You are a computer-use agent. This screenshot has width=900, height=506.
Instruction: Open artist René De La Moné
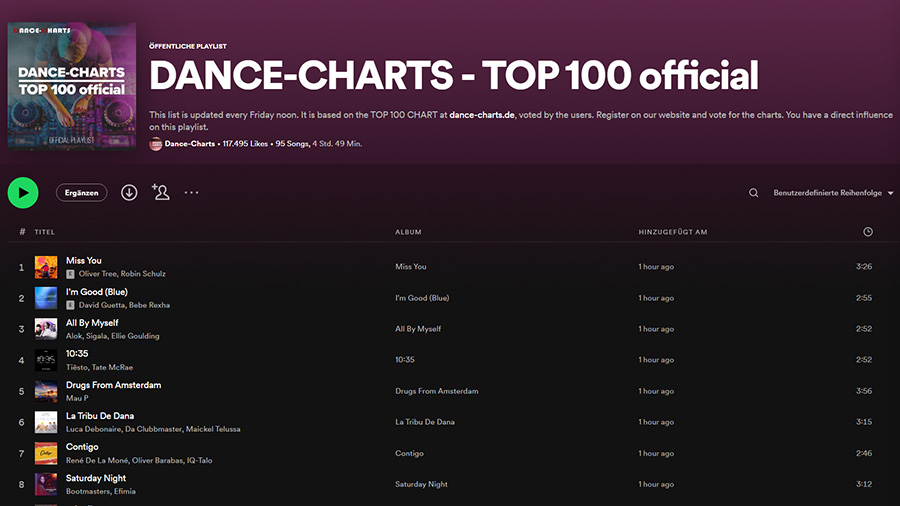point(97,460)
